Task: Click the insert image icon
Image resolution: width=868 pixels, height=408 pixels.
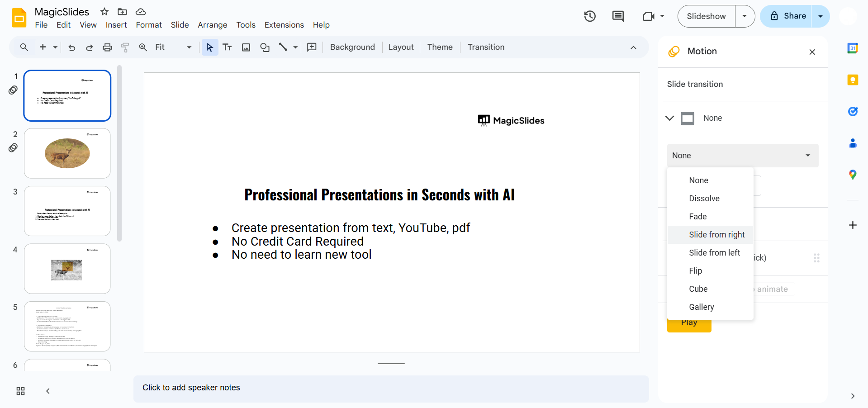Action: point(246,47)
